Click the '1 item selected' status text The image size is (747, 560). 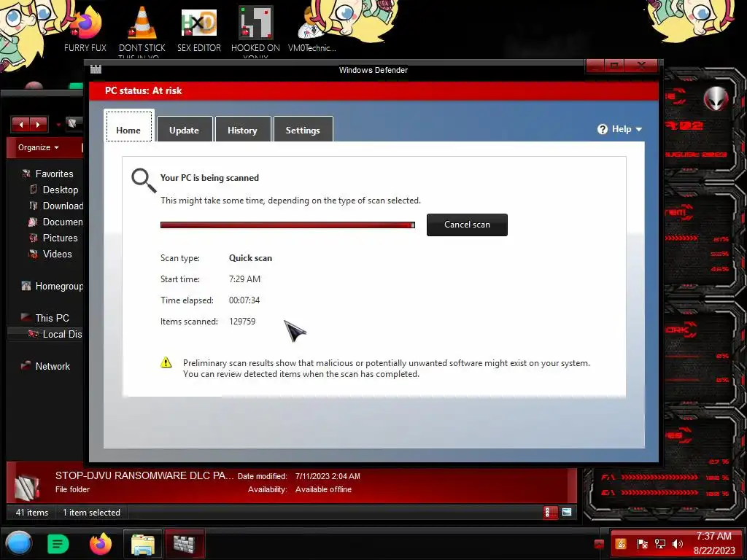coord(91,513)
